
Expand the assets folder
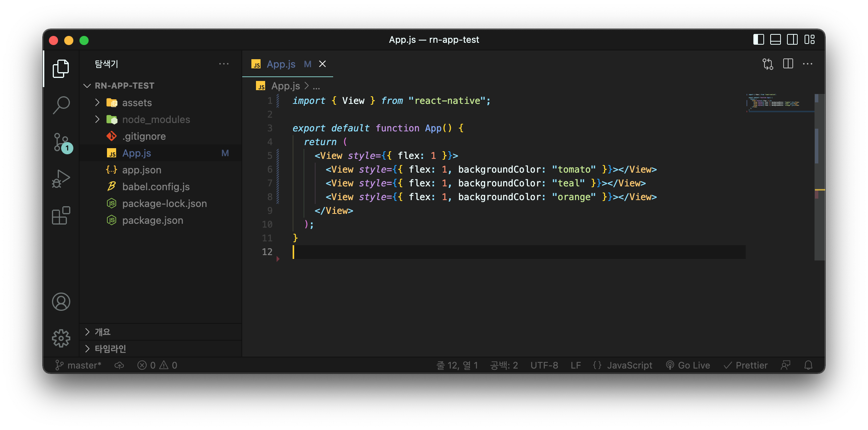(137, 103)
